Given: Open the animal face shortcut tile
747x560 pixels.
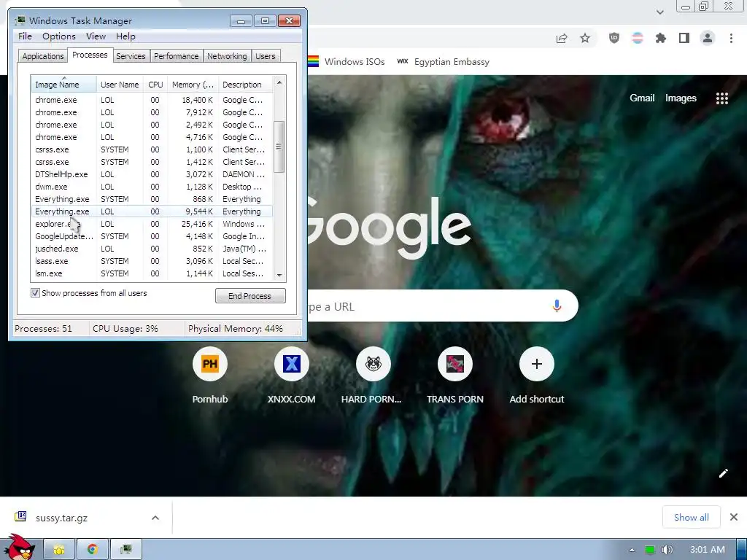Looking at the screenshot, I should tap(373, 364).
